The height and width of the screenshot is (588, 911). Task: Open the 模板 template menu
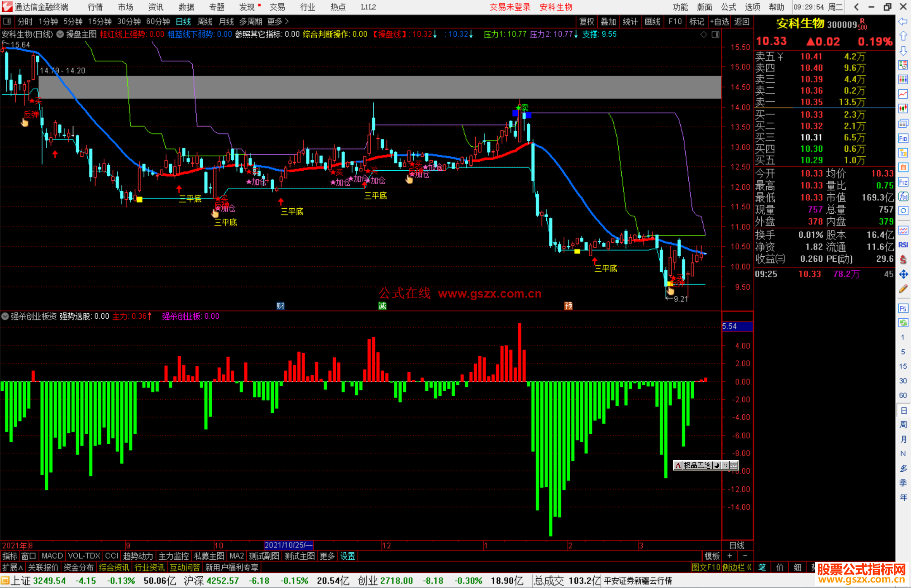712,556
